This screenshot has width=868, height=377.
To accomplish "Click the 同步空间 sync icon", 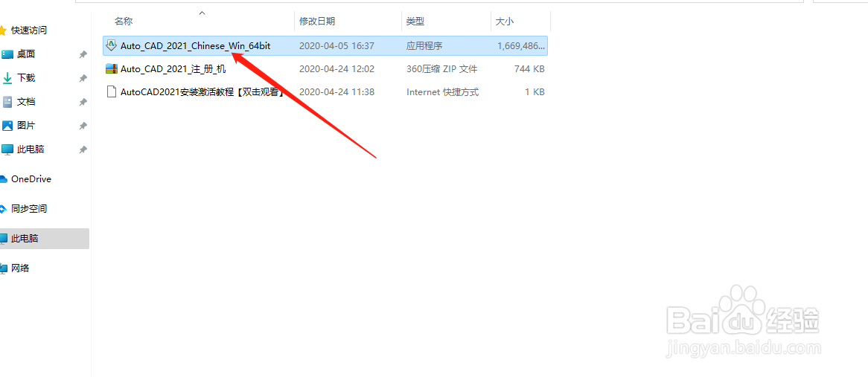I will pyautogui.click(x=3, y=209).
